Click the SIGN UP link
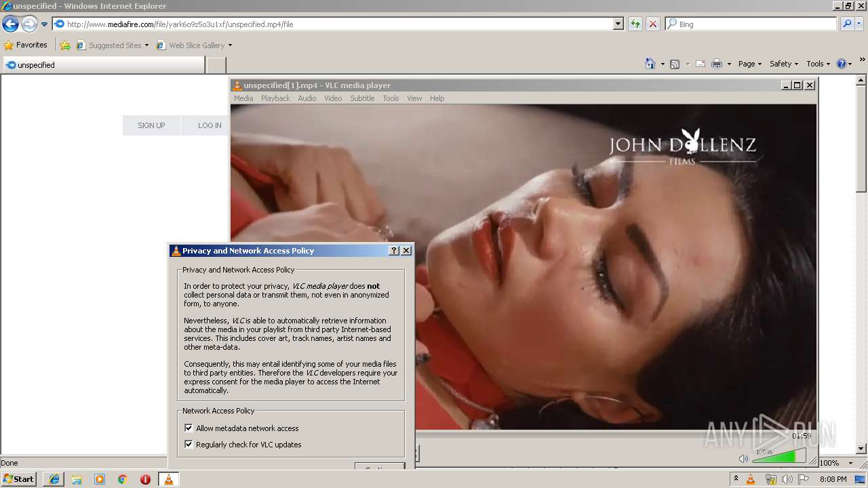This screenshot has width=868, height=488. [151, 125]
